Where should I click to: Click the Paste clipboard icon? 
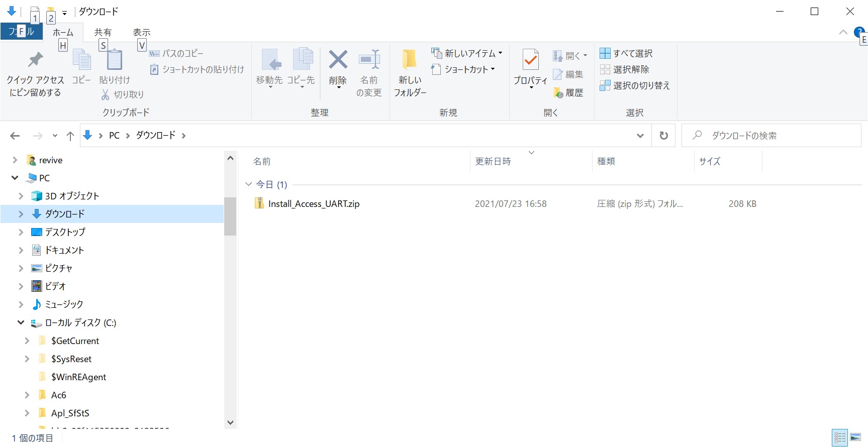pos(114,60)
